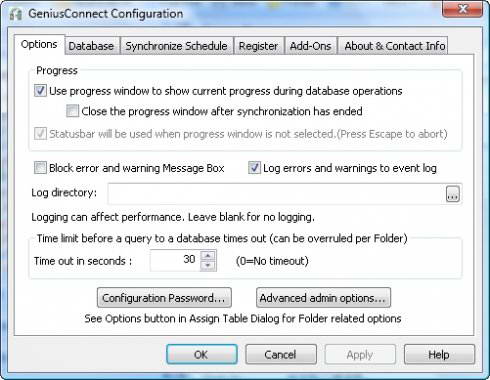Show the About & Contact Info tab

tap(395, 46)
